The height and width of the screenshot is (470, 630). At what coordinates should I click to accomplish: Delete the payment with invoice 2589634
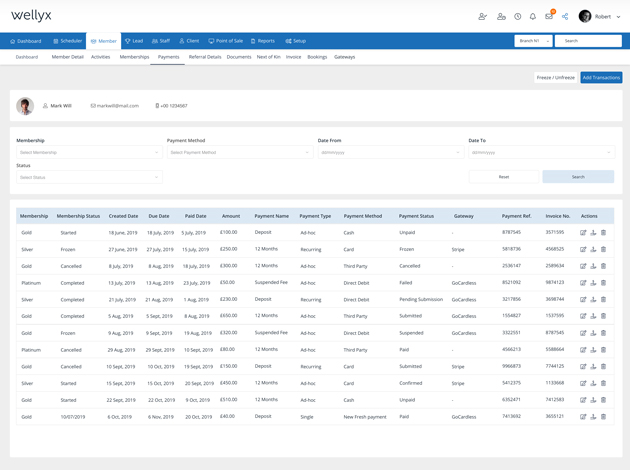[603, 266]
